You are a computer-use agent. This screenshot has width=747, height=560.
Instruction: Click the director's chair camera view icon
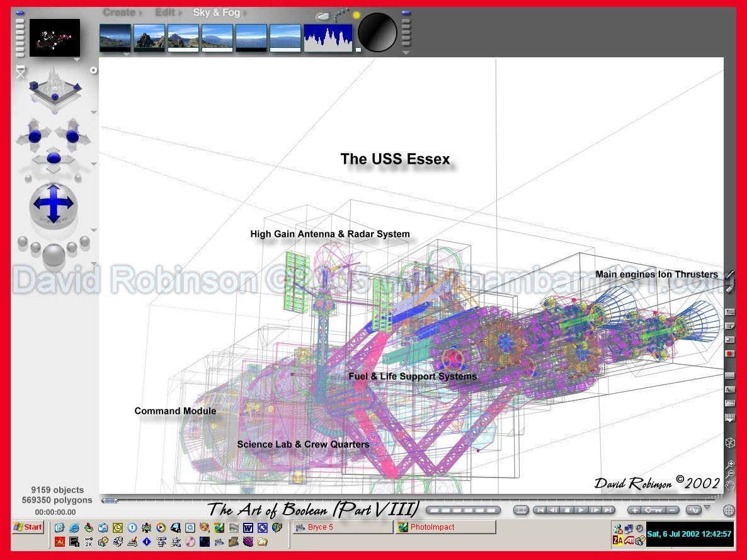tap(20, 72)
